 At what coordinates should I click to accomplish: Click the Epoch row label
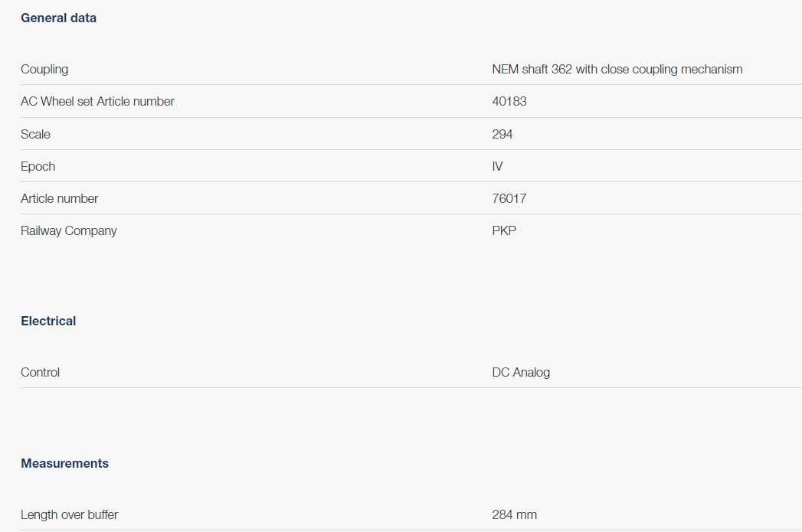point(38,166)
